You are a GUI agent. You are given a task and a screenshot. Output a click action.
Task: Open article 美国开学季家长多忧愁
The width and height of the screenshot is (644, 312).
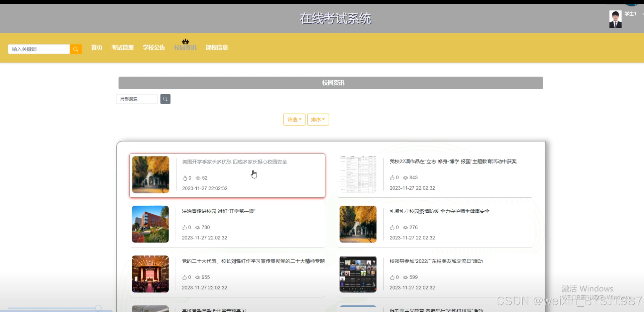(235, 162)
